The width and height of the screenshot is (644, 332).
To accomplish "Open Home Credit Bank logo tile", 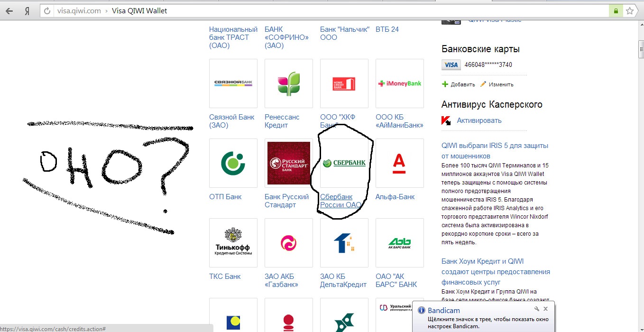I will [x=344, y=83].
